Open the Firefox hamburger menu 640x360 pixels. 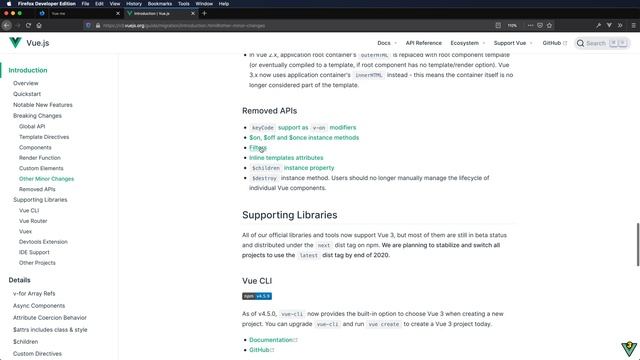tap(633, 25)
